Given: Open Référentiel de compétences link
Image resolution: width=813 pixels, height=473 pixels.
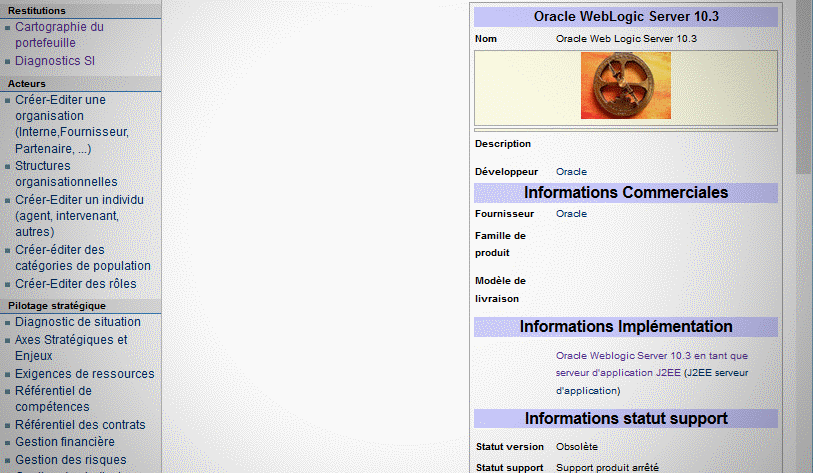Looking at the screenshot, I should pos(53,398).
